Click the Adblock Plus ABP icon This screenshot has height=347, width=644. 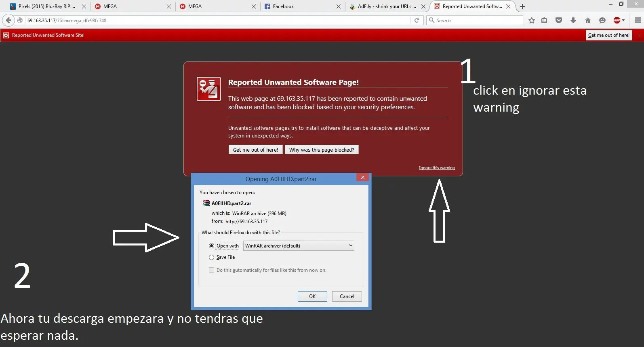click(617, 20)
